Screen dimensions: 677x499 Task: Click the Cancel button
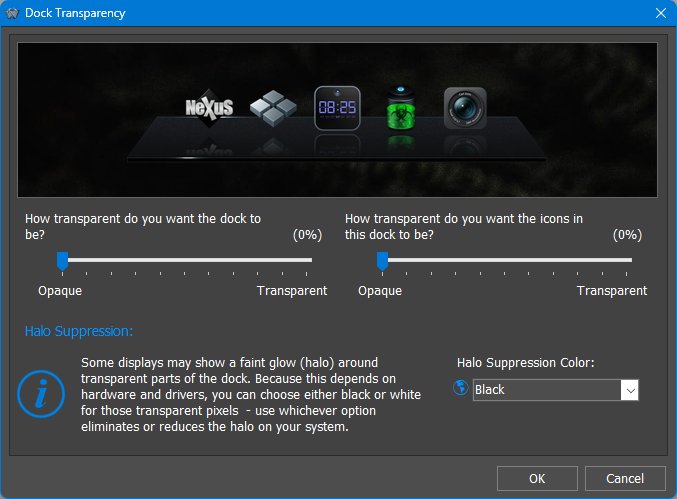click(625, 478)
